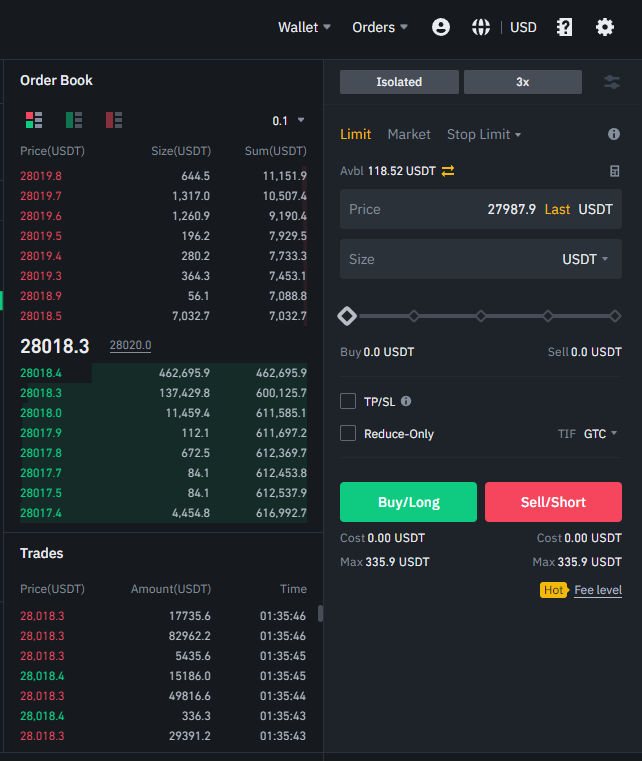Switch to the Market order tab
Viewport: 642px width, 761px height.
[x=409, y=134]
